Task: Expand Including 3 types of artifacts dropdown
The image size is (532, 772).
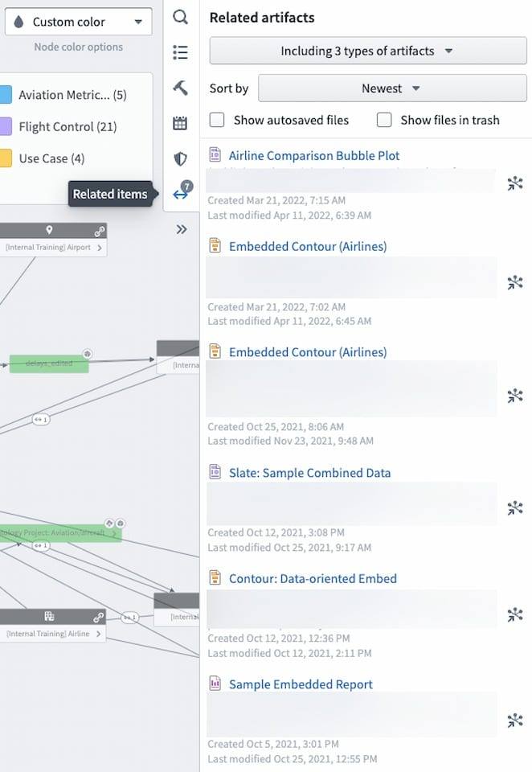Action: point(367,51)
